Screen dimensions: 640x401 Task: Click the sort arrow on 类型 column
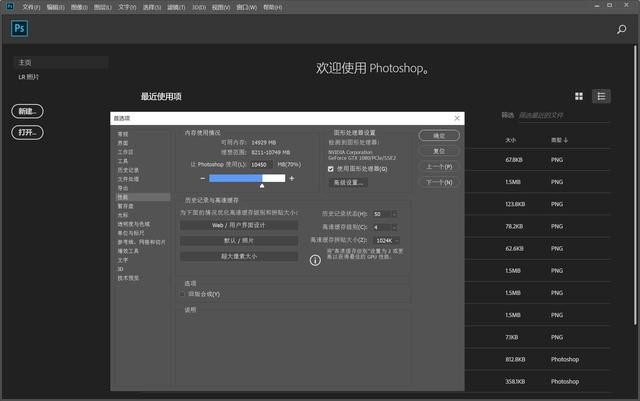[x=566, y=140]
